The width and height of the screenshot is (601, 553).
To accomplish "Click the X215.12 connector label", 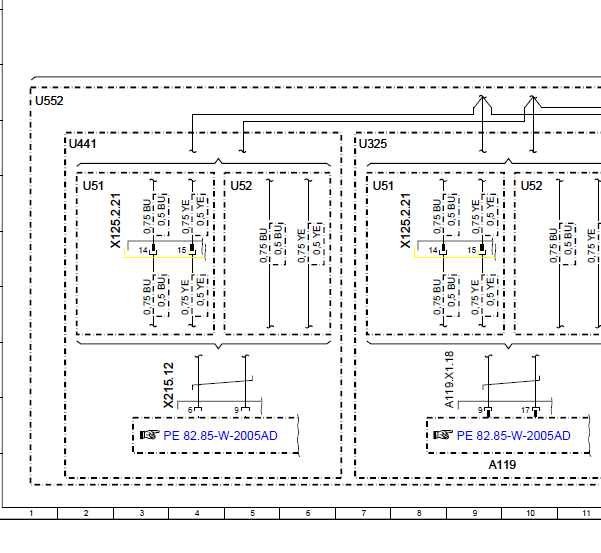I will (168, 386).
